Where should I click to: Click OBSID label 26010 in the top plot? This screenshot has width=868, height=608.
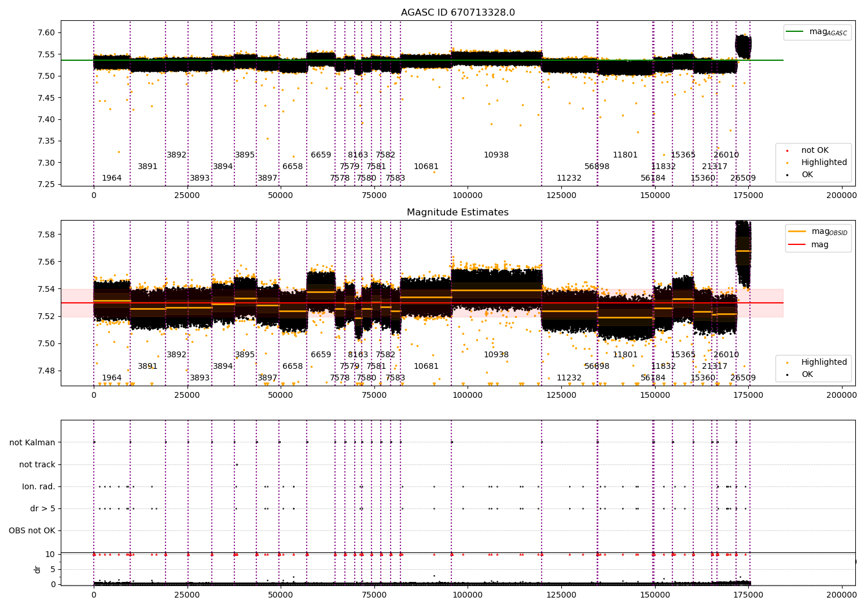point(726,155)
